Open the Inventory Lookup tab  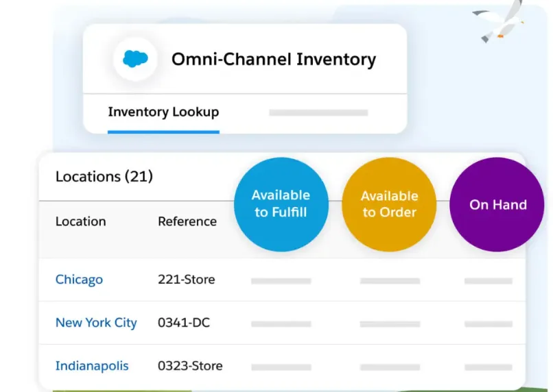163,112
